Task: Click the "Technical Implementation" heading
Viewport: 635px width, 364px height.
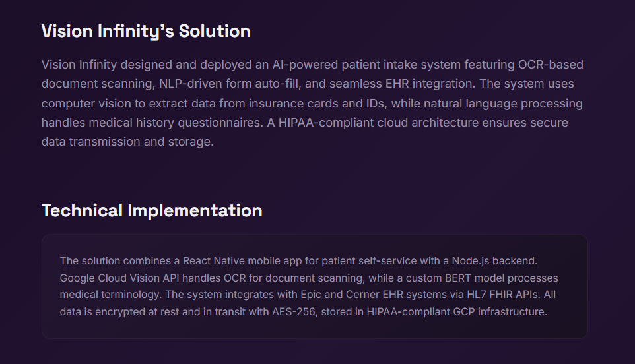Action: click(152, 210)
